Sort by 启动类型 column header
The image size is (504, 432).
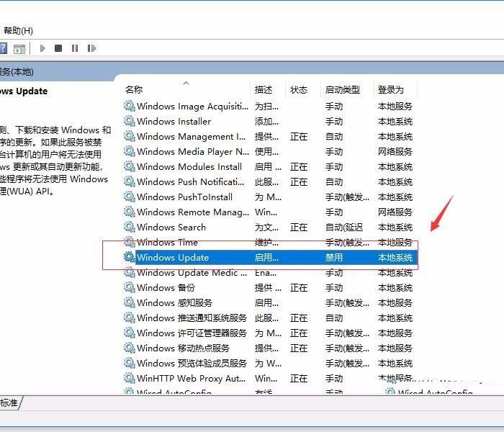pos(343,90)
